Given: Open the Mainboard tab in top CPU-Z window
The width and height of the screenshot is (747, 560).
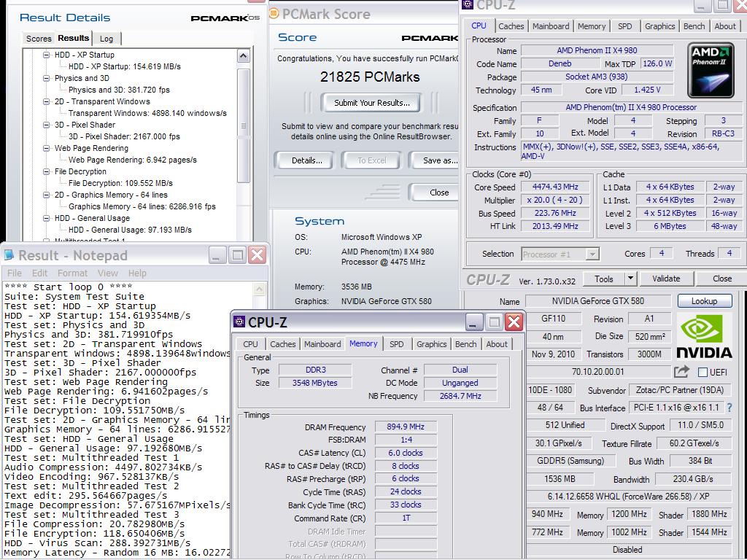Looking at the screenshot, I should (551, 26).
